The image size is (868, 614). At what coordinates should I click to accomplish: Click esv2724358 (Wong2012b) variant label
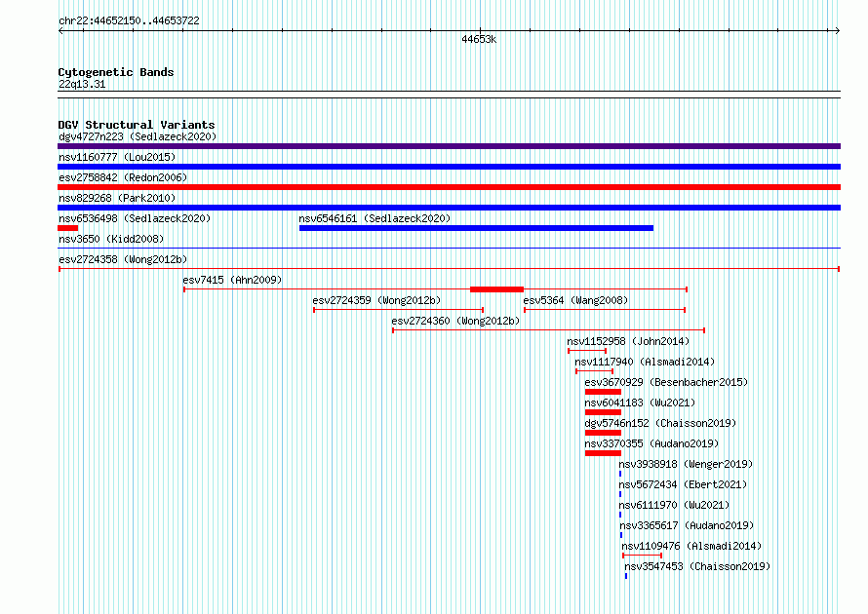point(123,259)
